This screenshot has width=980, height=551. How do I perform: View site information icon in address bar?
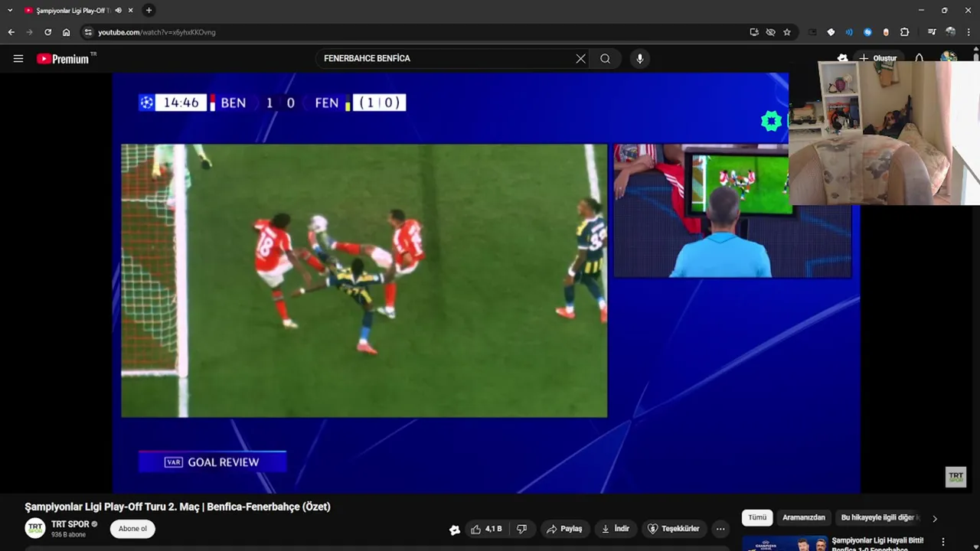coord(88,32)
